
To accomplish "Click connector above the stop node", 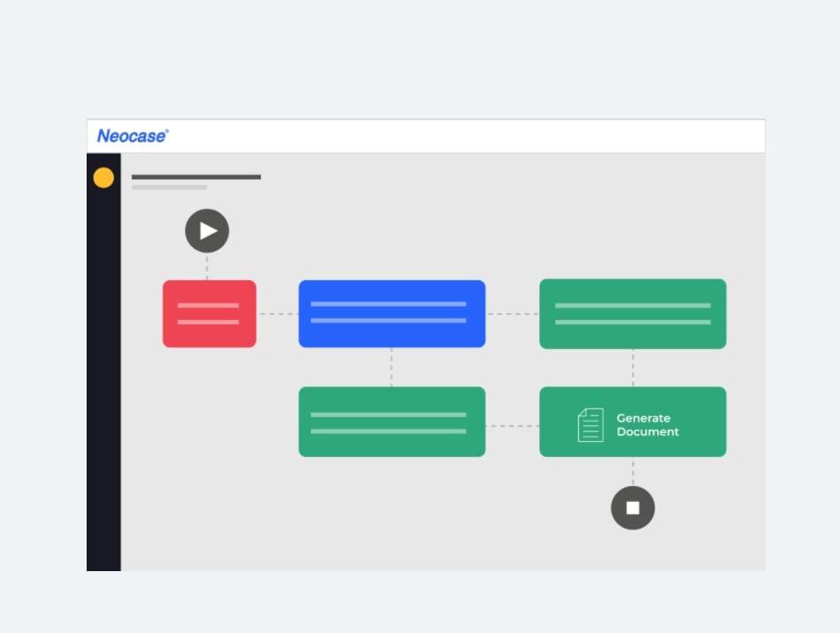I will point(633,471).
